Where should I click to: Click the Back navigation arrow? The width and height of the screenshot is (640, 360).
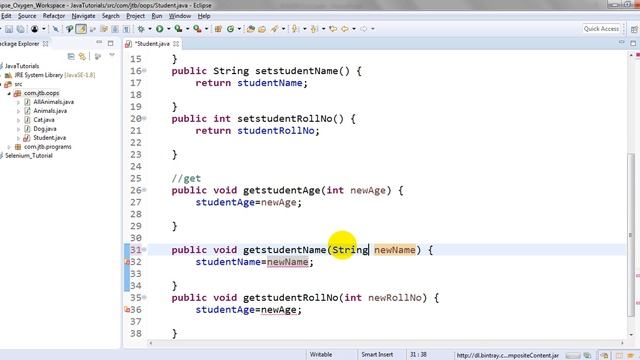(345, 29)
